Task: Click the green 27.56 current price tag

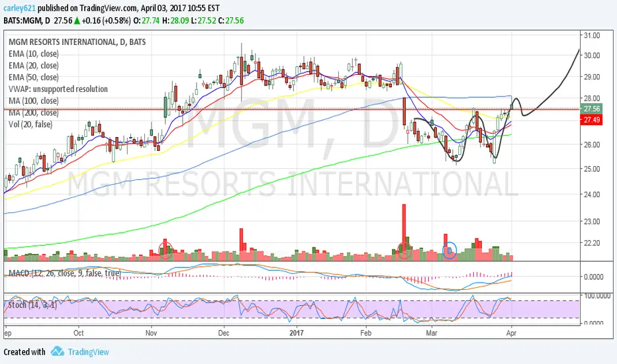Action: 591,109
